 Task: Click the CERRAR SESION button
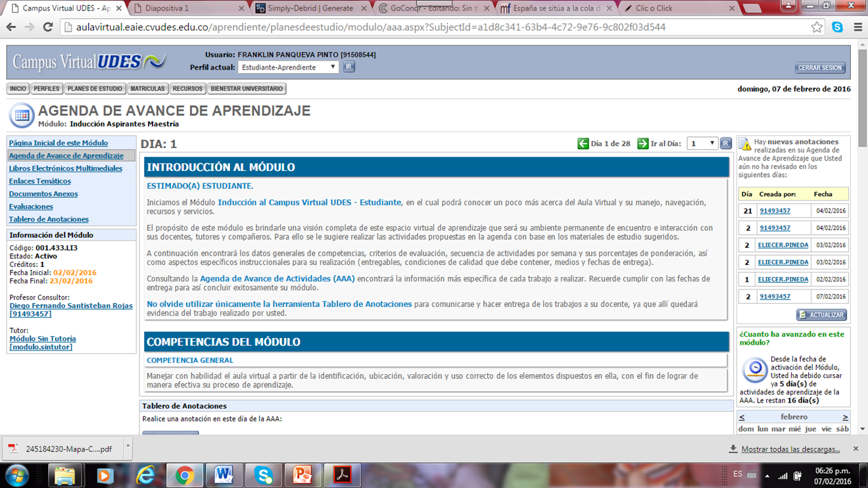click(820, 68)
